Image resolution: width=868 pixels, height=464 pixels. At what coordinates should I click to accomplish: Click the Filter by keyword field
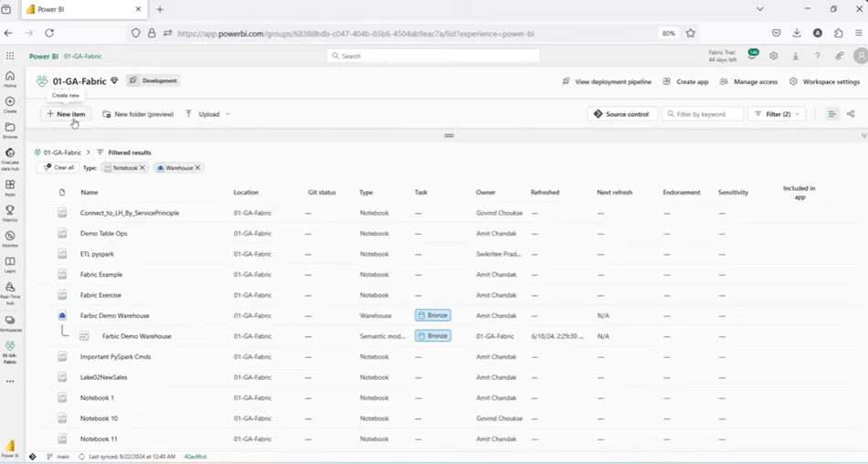[703, 114]
